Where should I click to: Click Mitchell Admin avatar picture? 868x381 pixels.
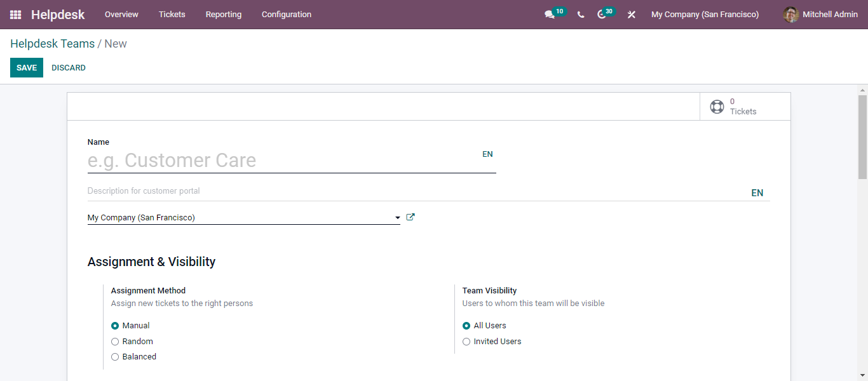click(791, 15)
